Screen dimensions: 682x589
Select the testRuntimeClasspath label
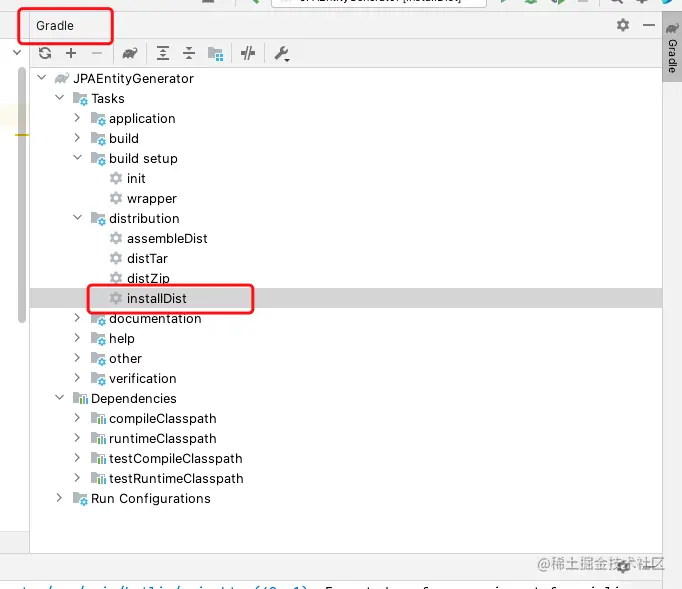(x=176, y=479)
